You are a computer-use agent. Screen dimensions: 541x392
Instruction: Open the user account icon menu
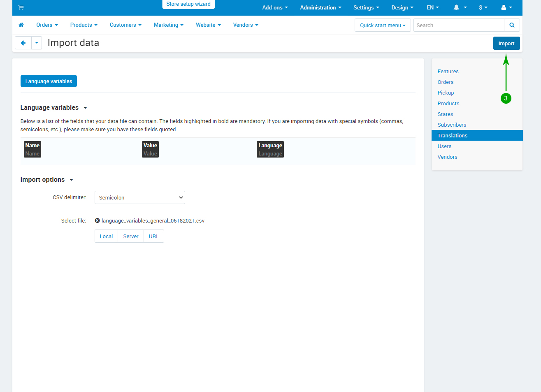point(506,7)
